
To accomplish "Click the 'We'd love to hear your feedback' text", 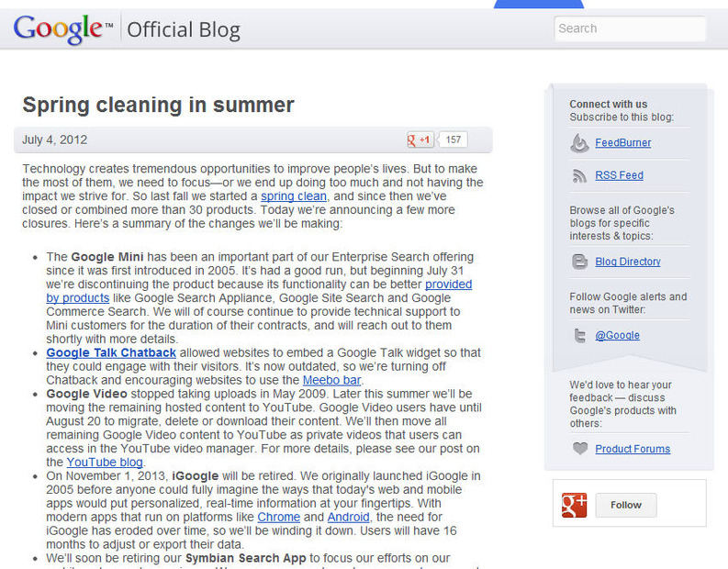I will pos(623,404).
